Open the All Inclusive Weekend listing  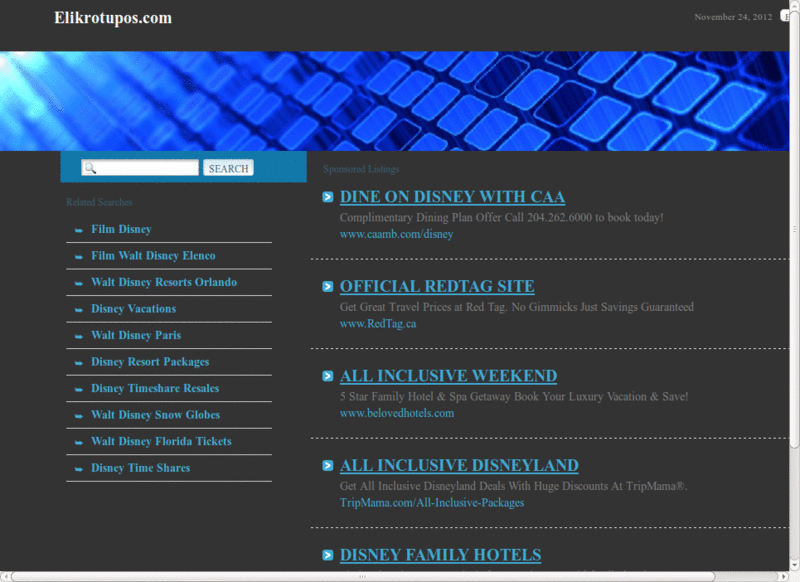click(x=448, y=376)
